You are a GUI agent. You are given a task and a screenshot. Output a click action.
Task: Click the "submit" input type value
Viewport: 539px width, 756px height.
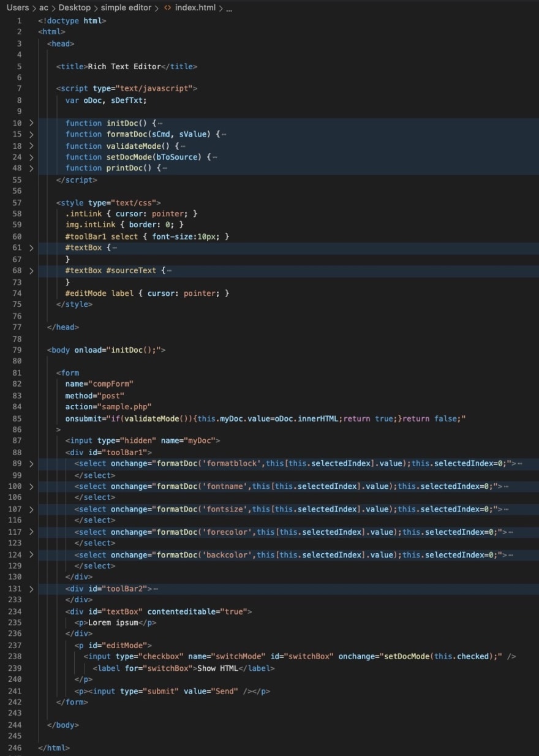160,691
